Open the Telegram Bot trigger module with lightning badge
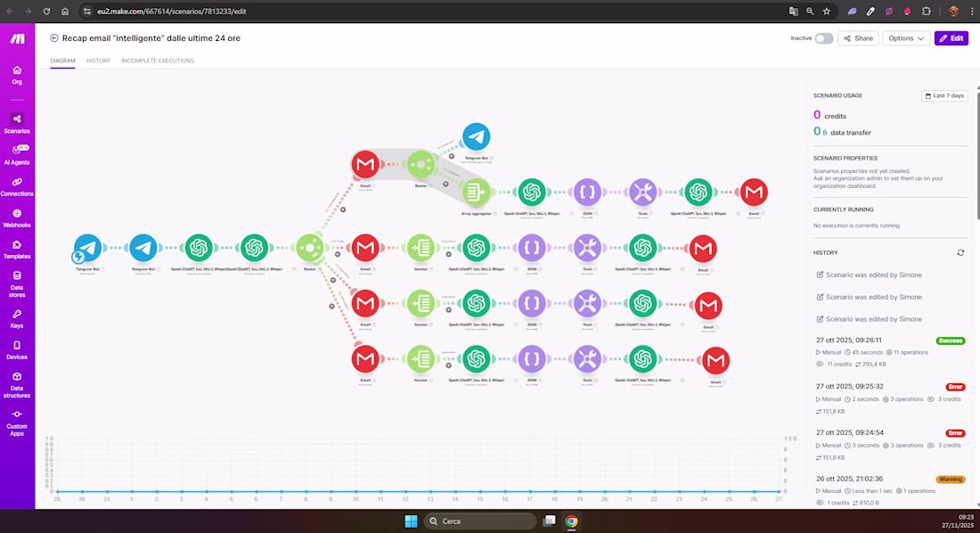The width and height of the screenshot is (980, 533). 87,249
